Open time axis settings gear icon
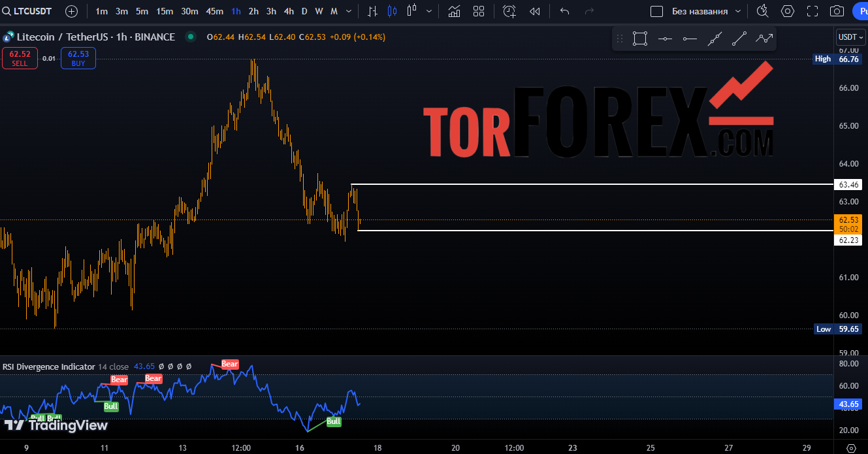This screenshot has height=454, width=868. pyautogui.click(x=851, y=448)
